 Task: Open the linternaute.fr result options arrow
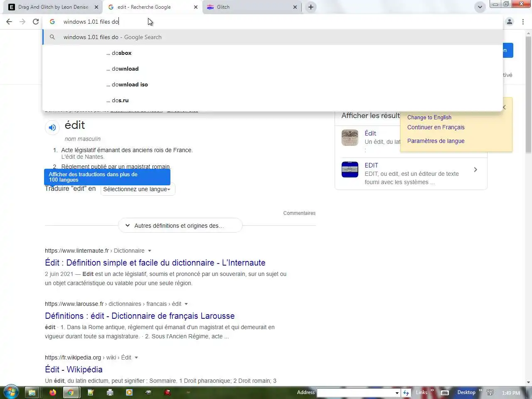tap(150, 251)
